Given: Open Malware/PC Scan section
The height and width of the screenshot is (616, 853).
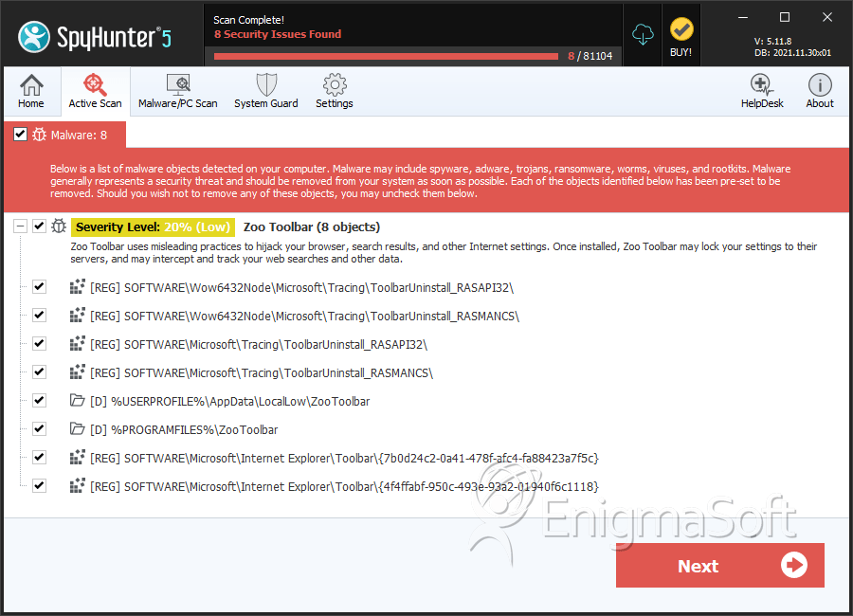Looking at the screenshot, I should click(177, 92).
